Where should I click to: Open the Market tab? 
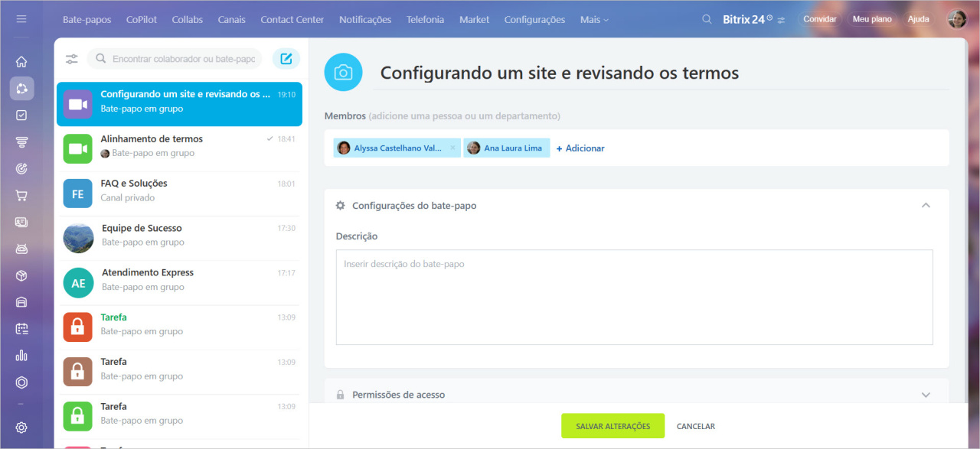474,19
